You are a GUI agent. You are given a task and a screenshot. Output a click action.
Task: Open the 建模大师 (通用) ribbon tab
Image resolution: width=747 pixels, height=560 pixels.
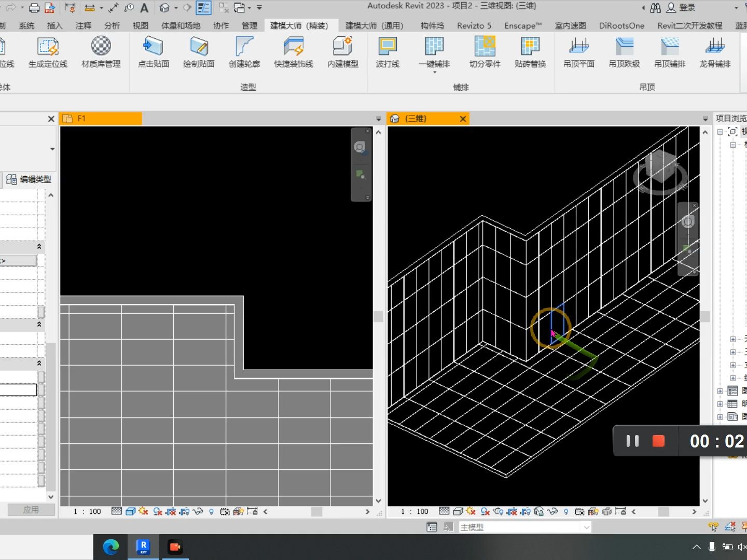(x=374, y=25)
